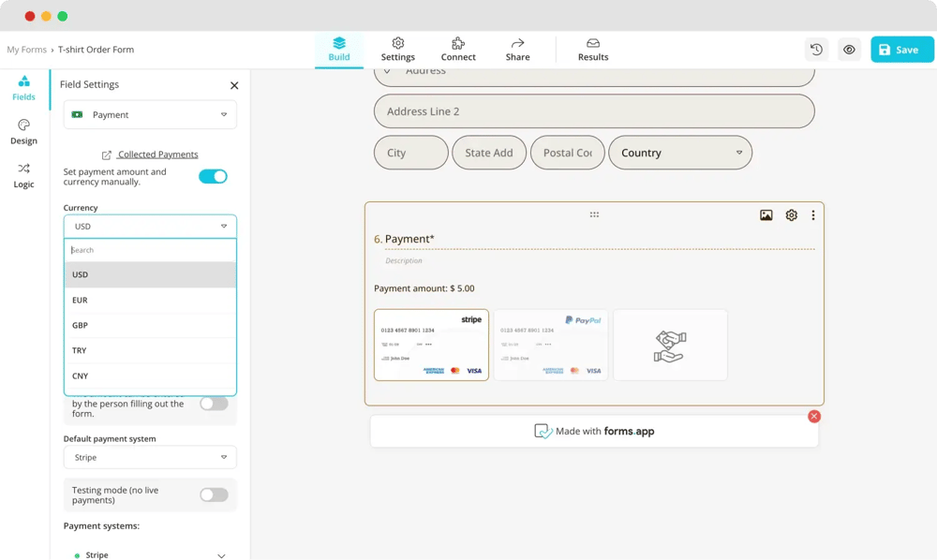Open the Country dropdown in the form
The width and height of the screenshot is (937, 560).
(x=680, y=152)
